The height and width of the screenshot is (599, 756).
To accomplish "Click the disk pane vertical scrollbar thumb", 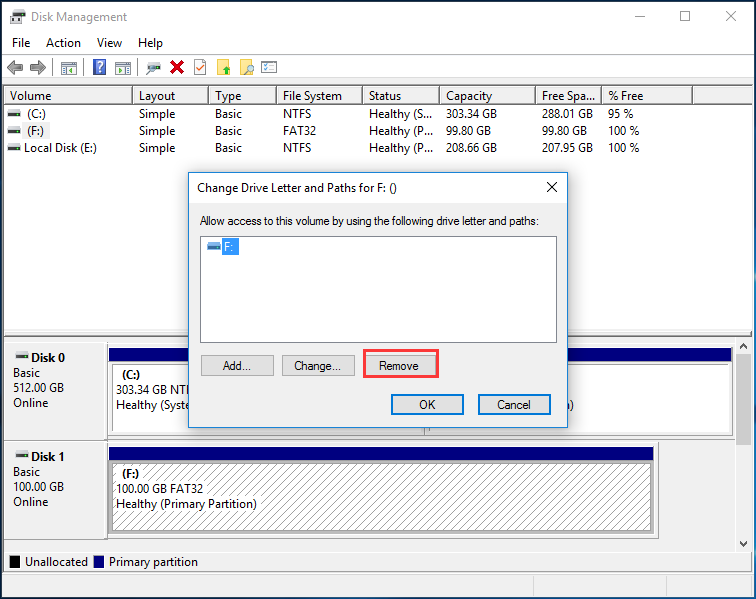I will [x=743, y=399].
